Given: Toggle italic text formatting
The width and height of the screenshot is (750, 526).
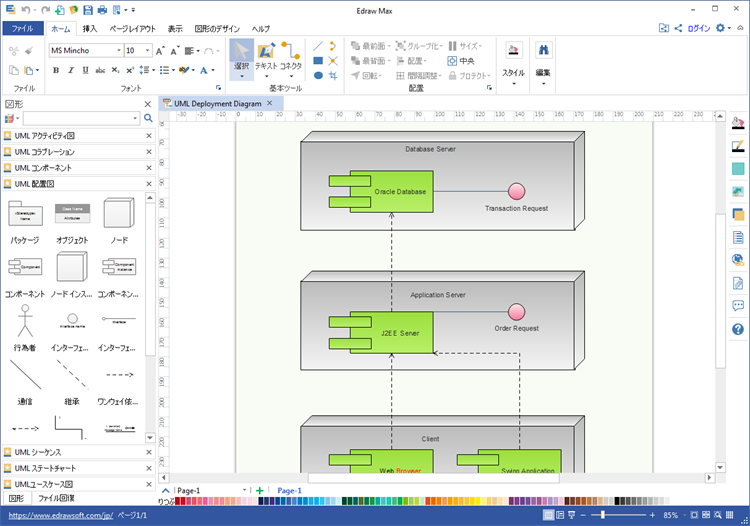Looking at the screenshot, I should point(71,70).
